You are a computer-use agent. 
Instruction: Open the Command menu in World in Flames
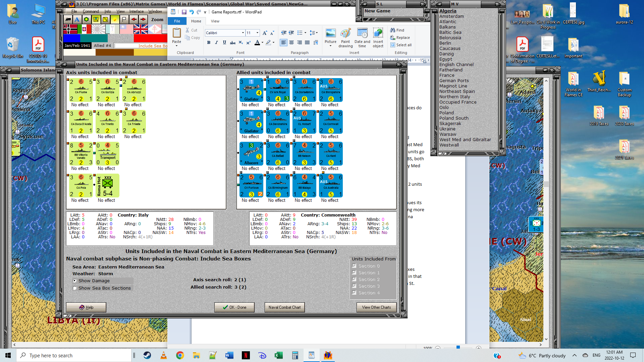pyautogui.click(x=91, y=11)
